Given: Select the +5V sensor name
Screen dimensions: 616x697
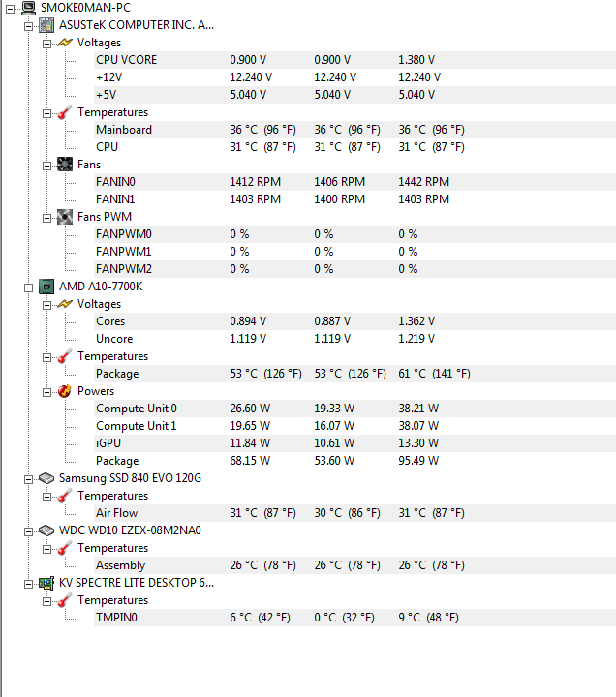Looking at the screenshot, I should click(x=107, y=95).
